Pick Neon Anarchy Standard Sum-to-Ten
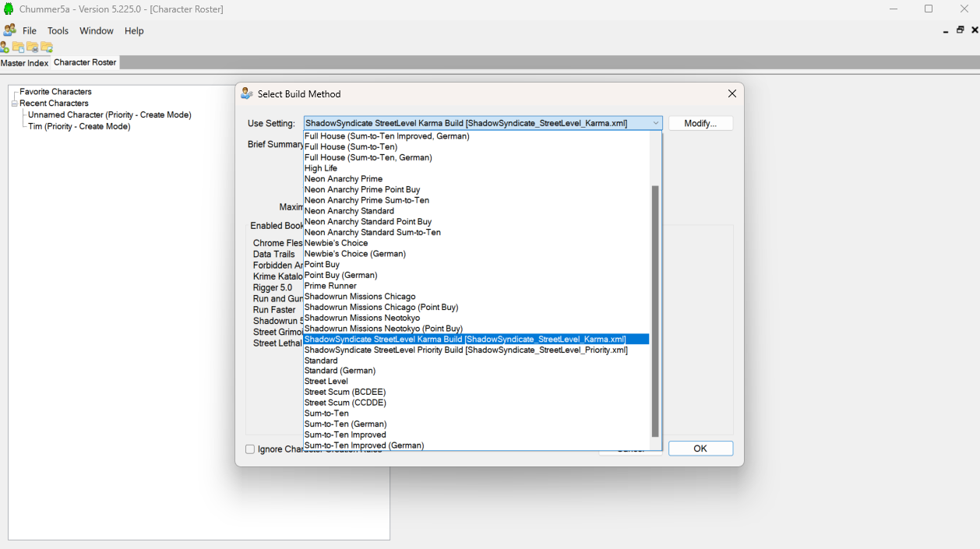The image size is (980, 549). click(476, 233)
